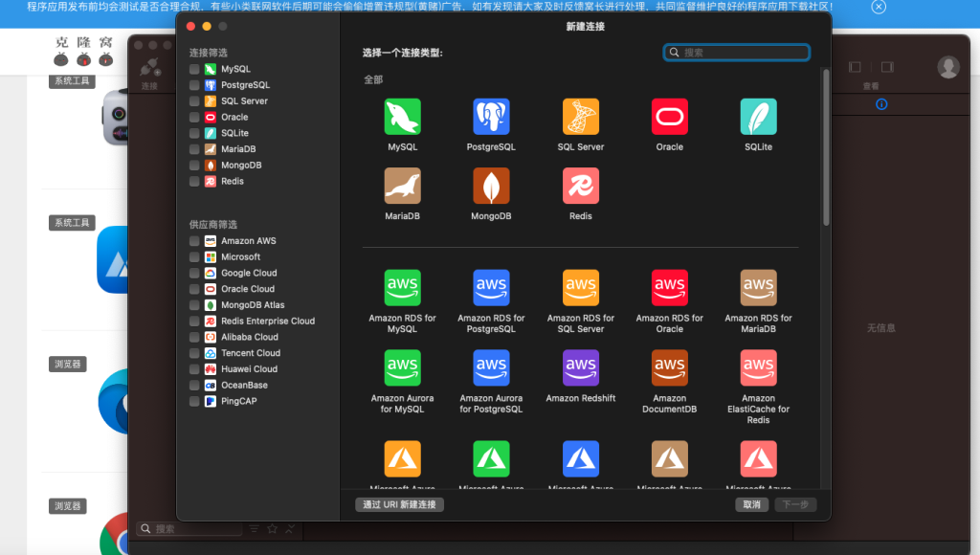Toggle left sidebar layout icon in Navicat
Viewport: 980px width, 555px height.
(x=855, y=67)
